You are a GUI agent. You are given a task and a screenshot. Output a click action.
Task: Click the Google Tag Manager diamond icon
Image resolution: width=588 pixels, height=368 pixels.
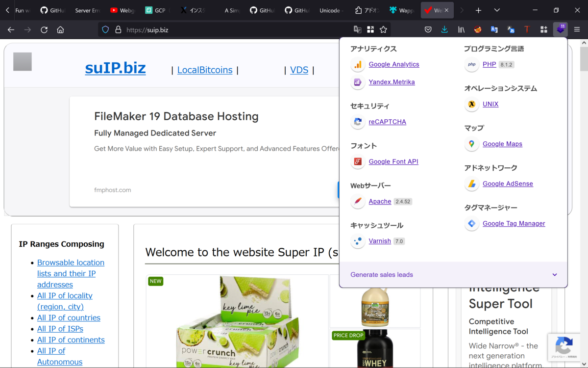471,223
